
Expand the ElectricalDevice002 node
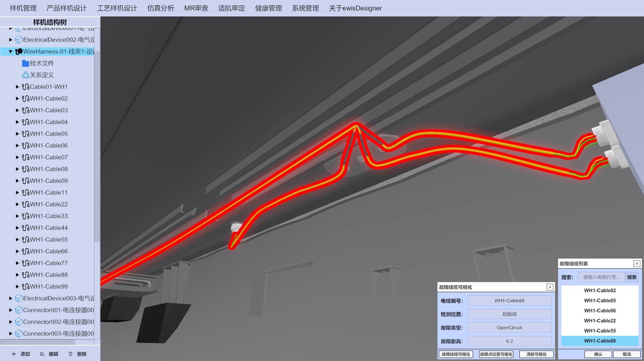click(x=10, y=40)
